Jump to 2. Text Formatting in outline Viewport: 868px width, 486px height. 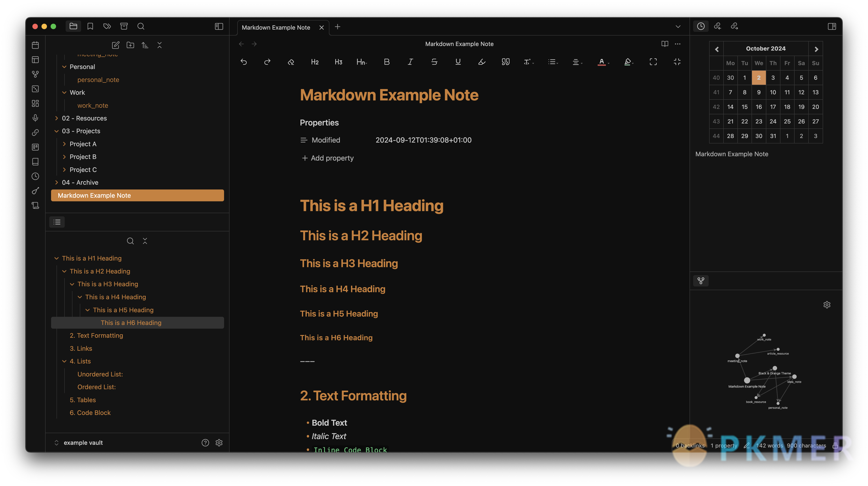(x=96, y=335)
